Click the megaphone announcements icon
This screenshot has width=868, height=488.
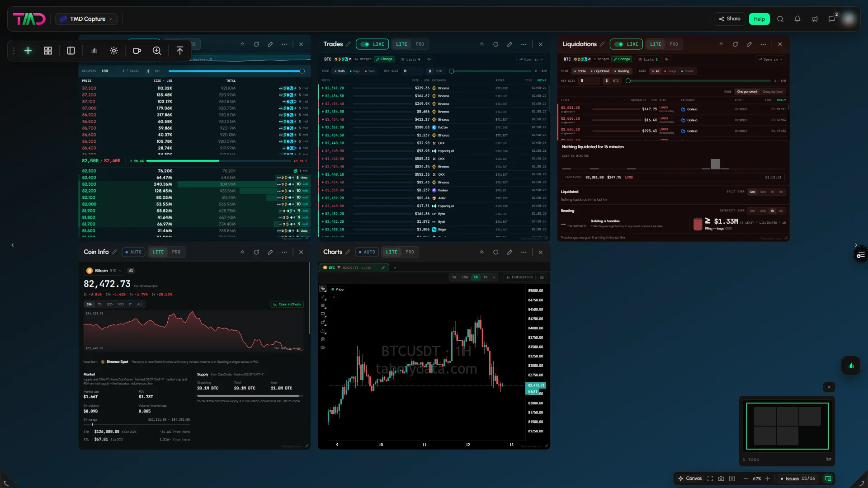coord(815,19)
